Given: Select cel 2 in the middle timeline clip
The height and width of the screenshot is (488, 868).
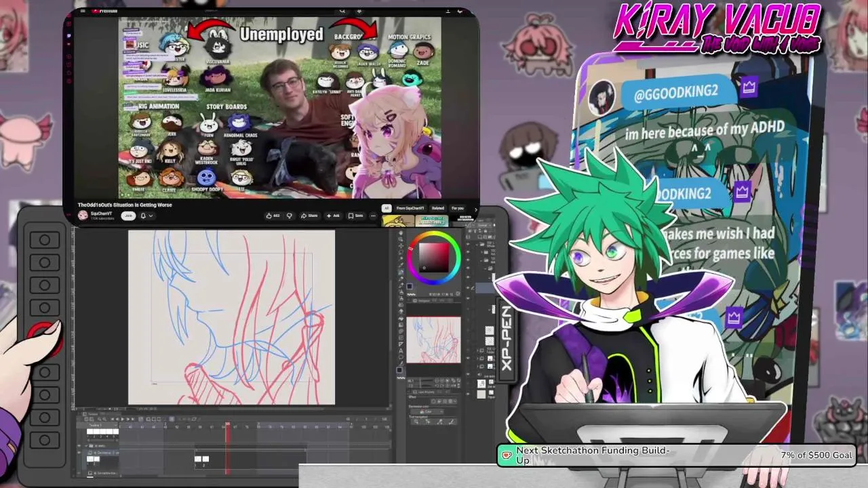Looking at the screenshot, I should tap(205, 459).
